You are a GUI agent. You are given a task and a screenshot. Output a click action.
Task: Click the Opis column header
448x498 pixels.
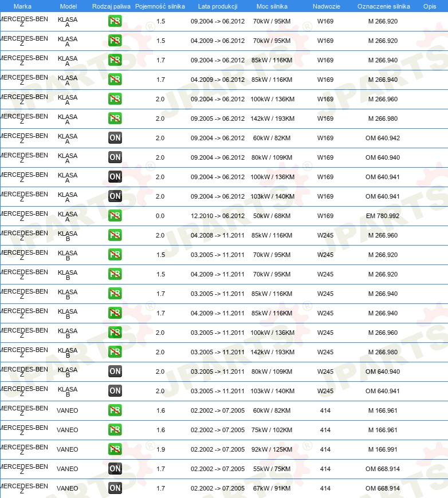click(x=430, y=6)
